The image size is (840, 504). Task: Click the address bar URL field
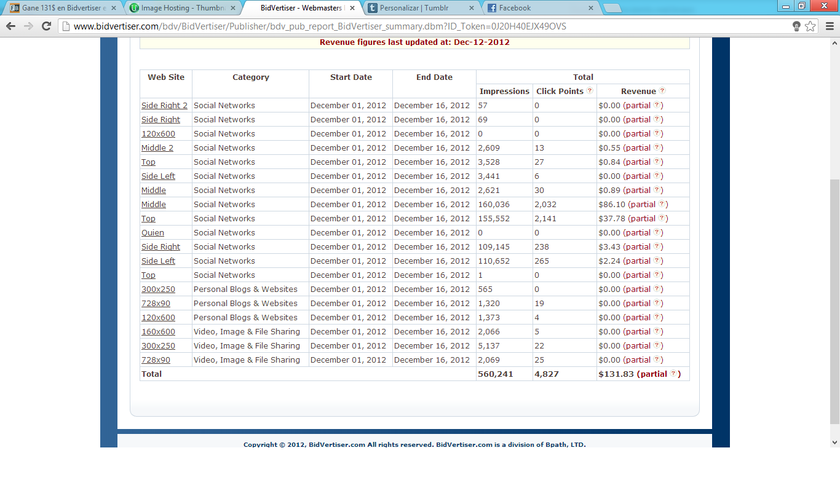tap(424, 26)
